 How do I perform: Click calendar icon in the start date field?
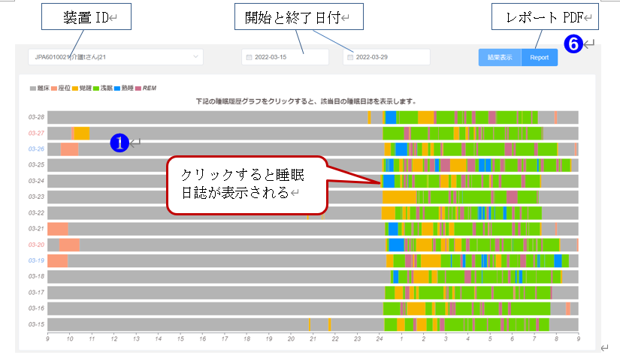click(x=247, y=57)
